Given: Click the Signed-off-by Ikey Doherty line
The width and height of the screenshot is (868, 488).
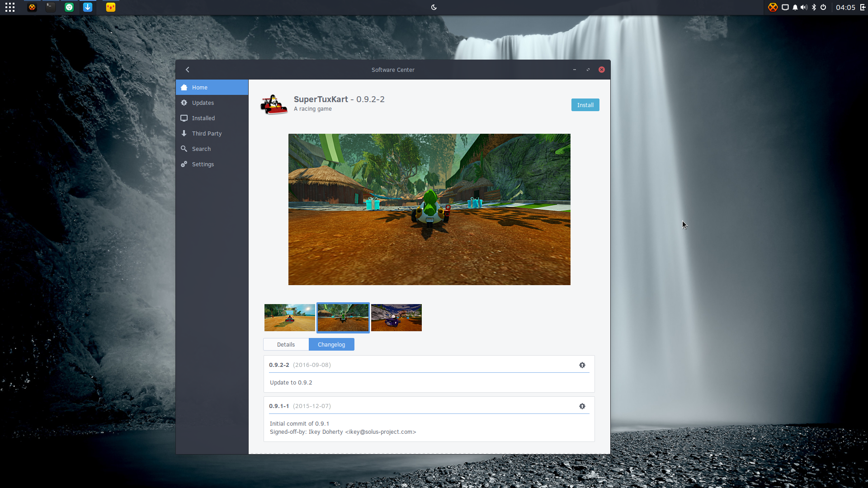Looking at the screenshot, I should (x=343, y=432).
